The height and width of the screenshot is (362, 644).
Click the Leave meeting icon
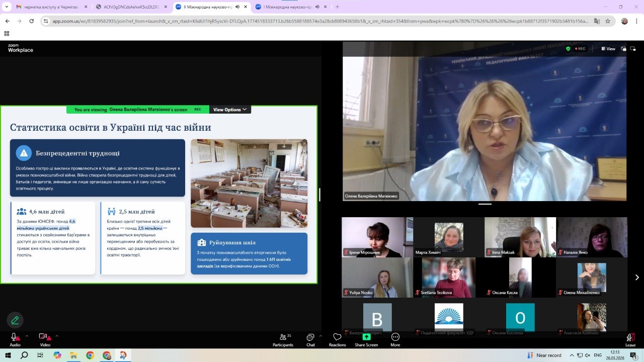coord(630,339)
